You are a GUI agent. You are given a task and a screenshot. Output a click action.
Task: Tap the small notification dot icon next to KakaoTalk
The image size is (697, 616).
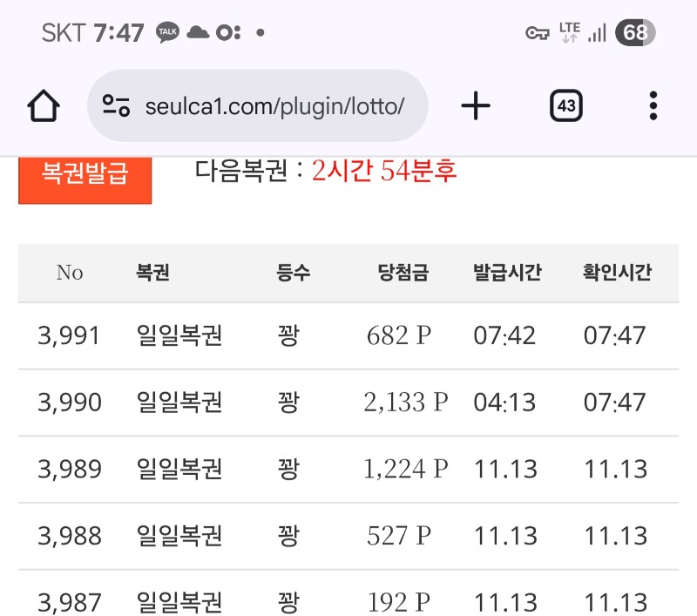pos(259,33)
